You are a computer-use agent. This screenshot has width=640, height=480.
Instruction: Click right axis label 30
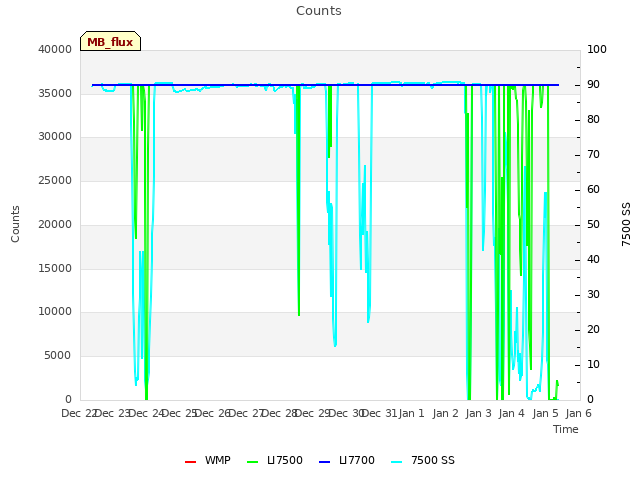(x=593, y=294)
